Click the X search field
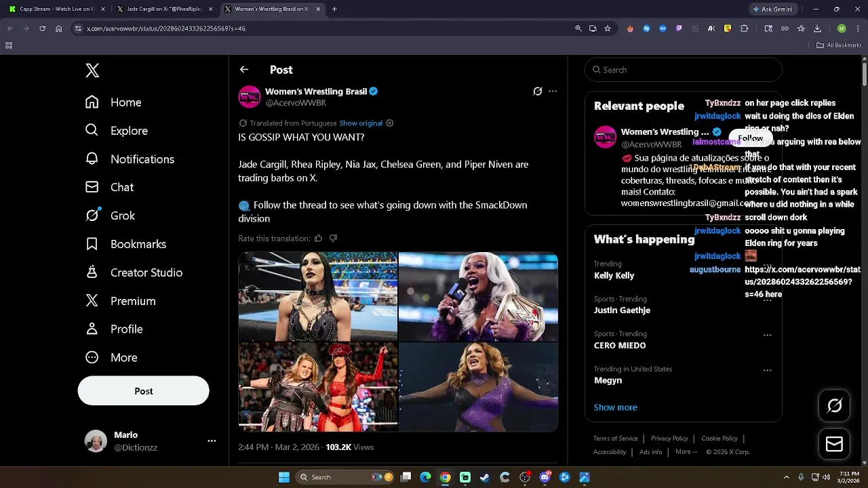The height and width of the screenshot is (488, 868). [684, 70]
